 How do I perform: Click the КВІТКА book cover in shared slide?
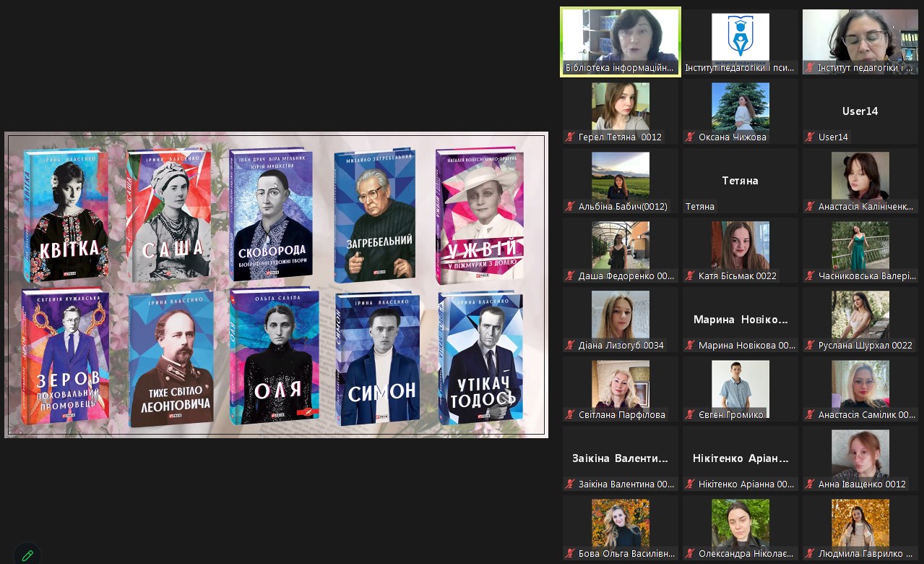pyautogui.click(x=66, y=215)
